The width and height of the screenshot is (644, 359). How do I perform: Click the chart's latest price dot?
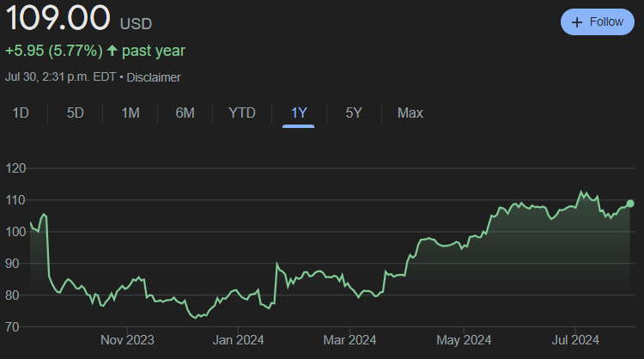[x=630, y=204]
